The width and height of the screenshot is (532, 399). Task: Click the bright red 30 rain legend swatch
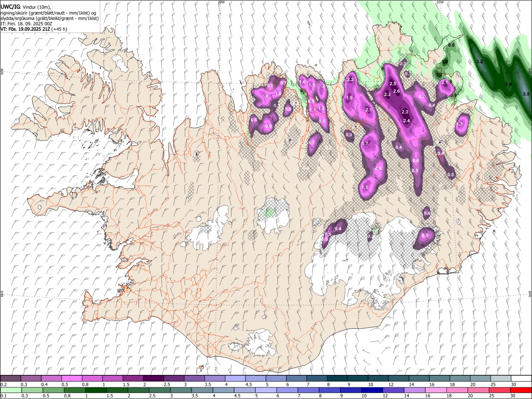point(521,390)
